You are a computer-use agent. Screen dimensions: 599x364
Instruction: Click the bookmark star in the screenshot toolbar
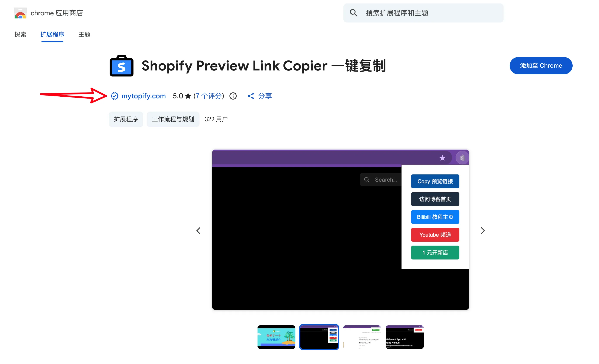click(x=443, y=158)
